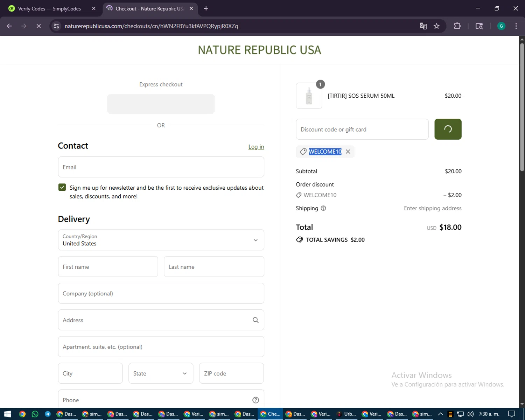Click the translate page icon
The image size is (525, 420).
click(x=423, y=26)
